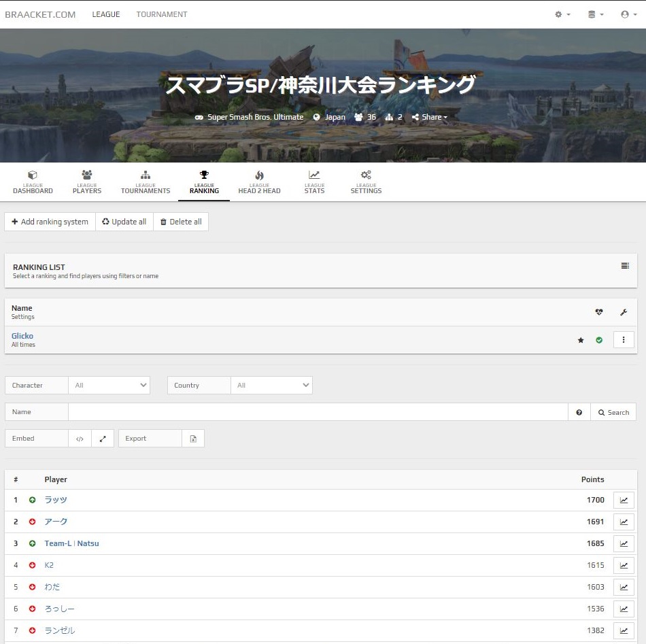The width and height of the screenshot is (646, 644).
Task: Click the 1700 points value
Action: coord(595,500)
